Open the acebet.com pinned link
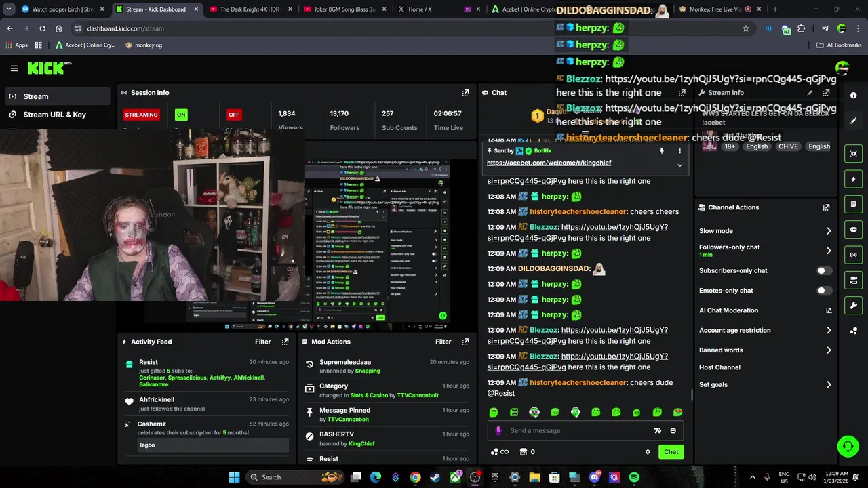The width and height of the screenshot is (868, 488). [x=549, y=163]
